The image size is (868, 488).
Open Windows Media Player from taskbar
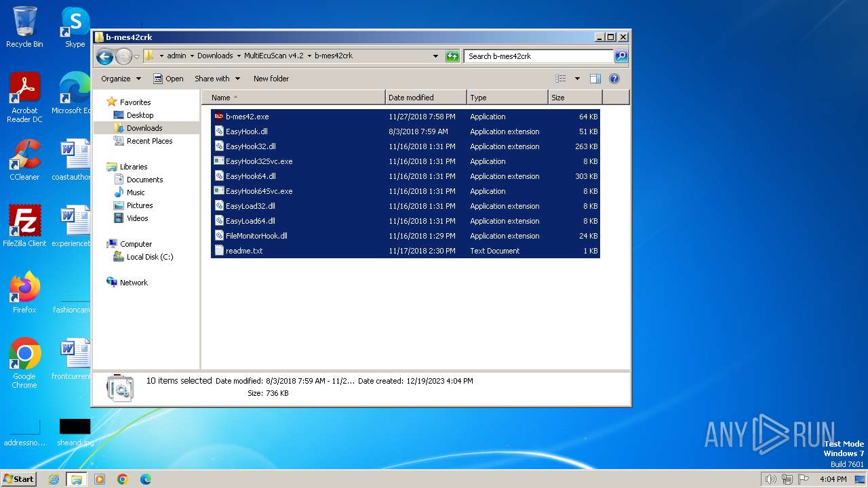coord(100,479)
